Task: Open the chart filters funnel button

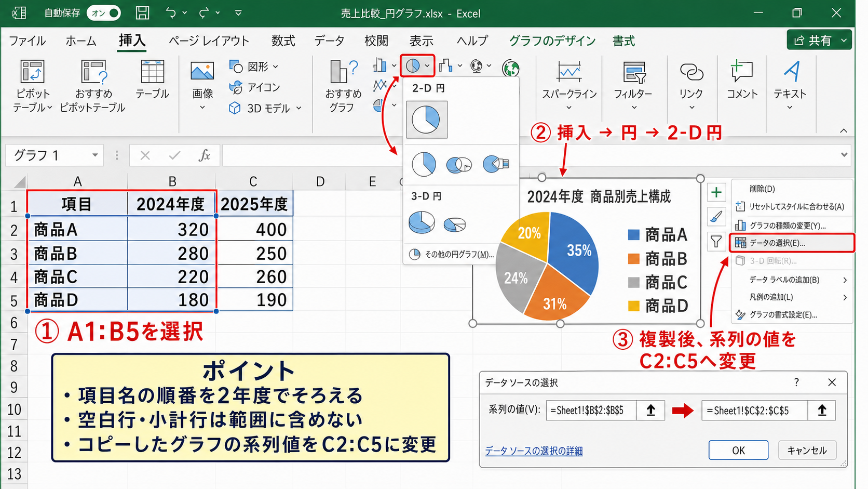Action: click(x=716, y=241)
